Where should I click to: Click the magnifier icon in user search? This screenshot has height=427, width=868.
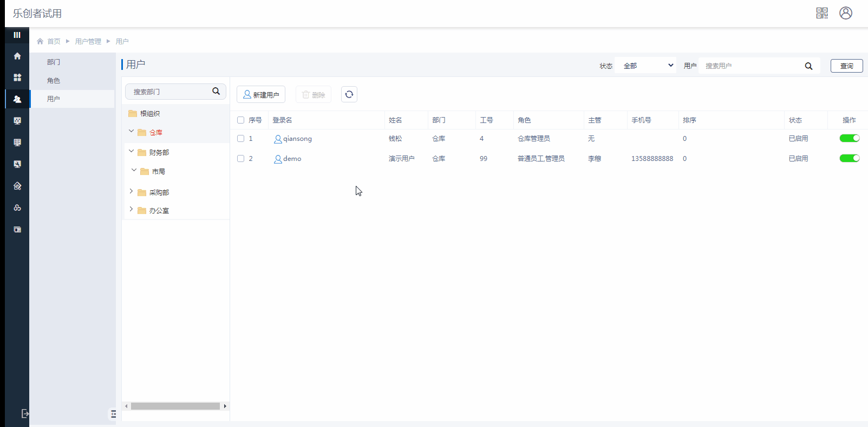(808, 66)
